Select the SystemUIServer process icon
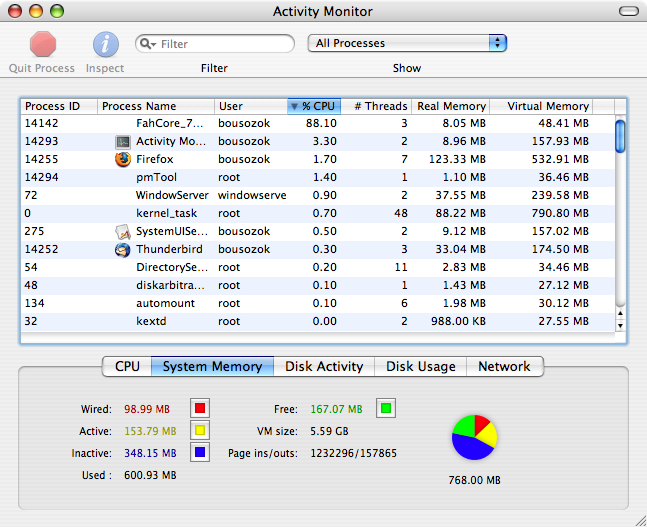This screenshot has height=527, width=647. click(123, 232)
